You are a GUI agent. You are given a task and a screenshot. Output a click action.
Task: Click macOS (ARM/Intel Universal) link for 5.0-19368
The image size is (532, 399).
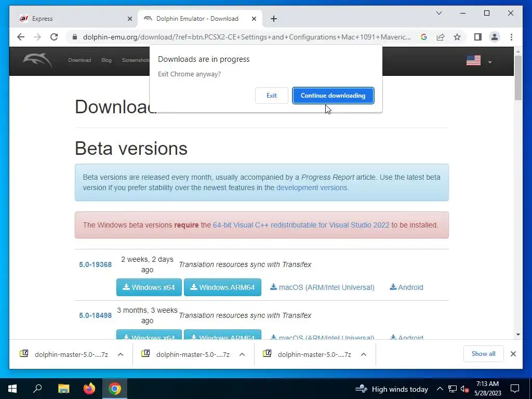(x=322, y=287)
